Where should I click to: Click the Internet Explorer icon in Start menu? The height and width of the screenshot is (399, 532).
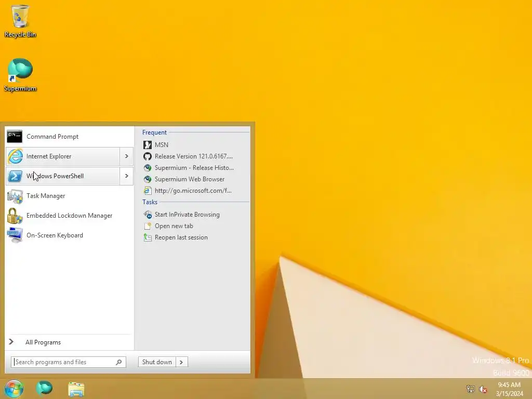[x=15, y=156]
